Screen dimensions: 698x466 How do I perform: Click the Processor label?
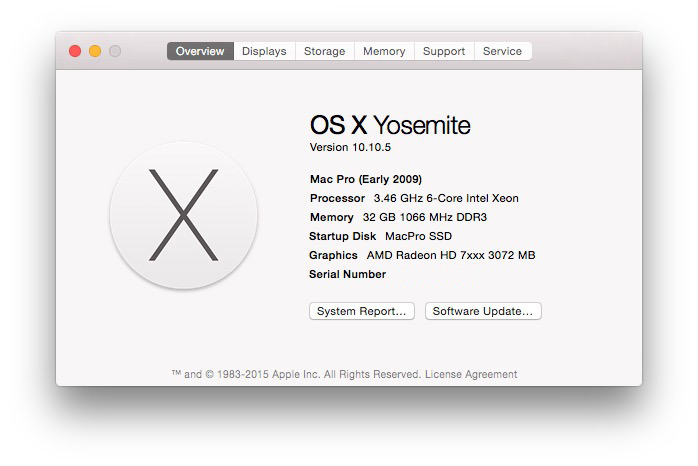click(x=337, y=198)
